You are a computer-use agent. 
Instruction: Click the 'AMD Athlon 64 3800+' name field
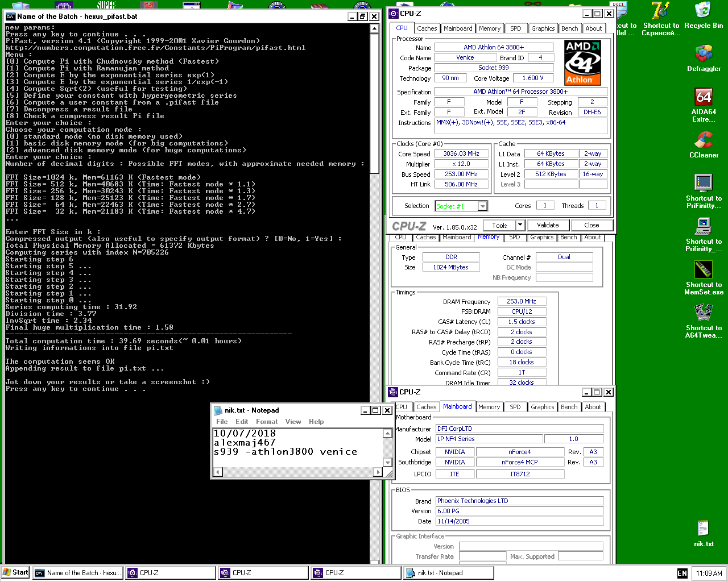point(494,47)
